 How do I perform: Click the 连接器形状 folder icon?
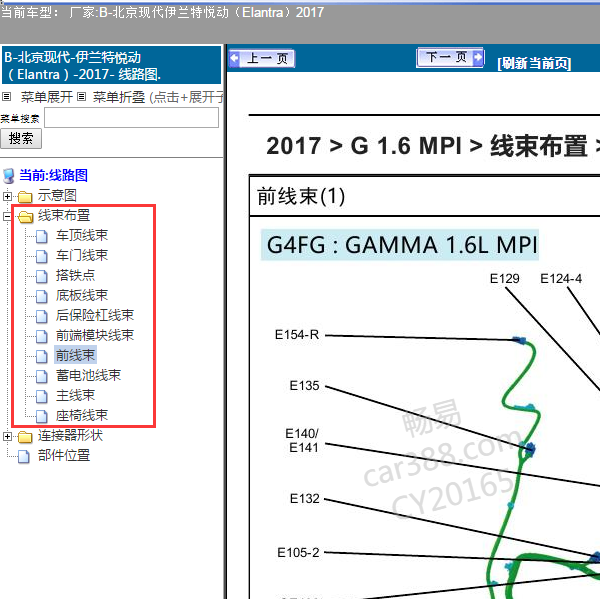click(x=25, y=437)
